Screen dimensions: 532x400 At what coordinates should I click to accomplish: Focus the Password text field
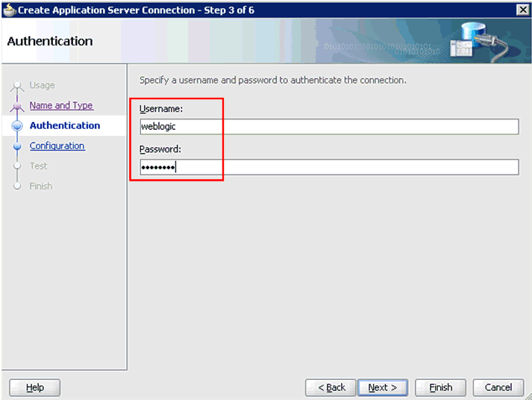328,167
